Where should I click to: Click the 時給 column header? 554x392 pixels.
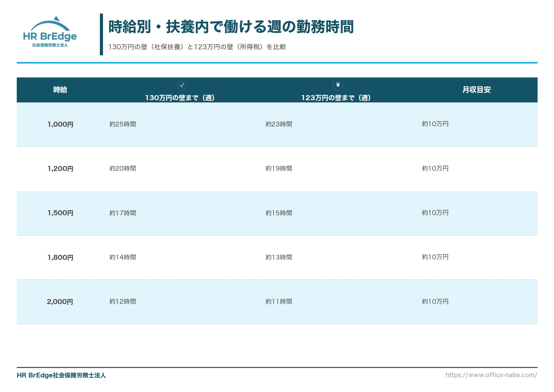60,90
